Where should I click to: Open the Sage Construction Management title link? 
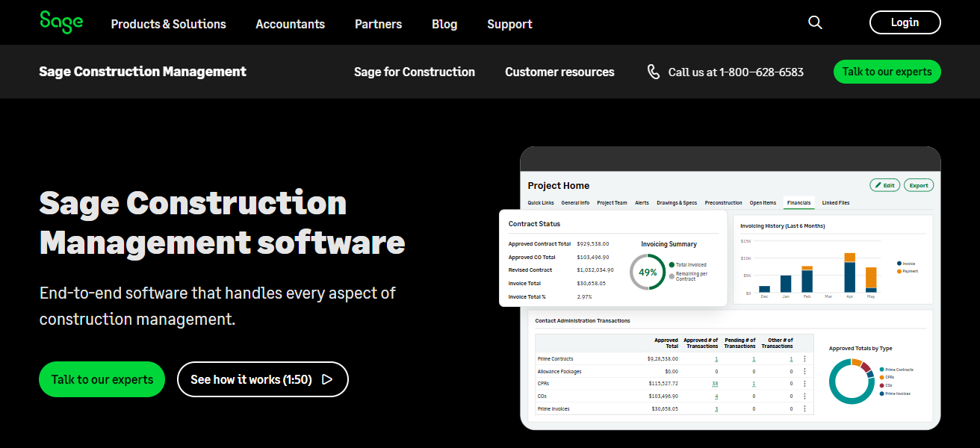coord(143,72)
